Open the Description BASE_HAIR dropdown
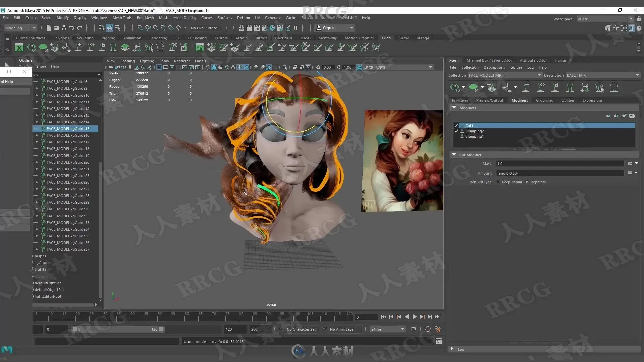 coord(637,75)
